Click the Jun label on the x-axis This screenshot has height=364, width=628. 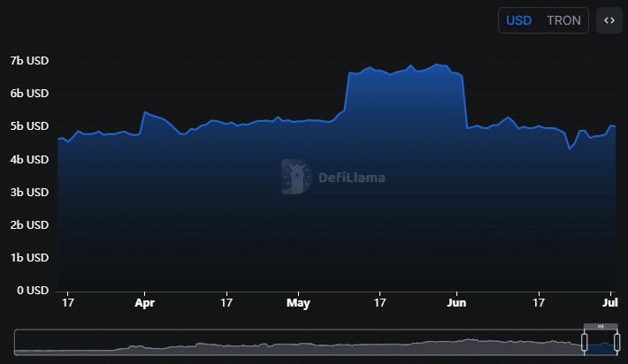(456, 303)
